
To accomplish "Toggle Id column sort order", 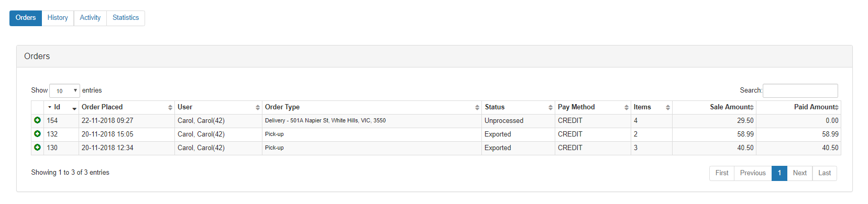I will (x=61, y=107).
